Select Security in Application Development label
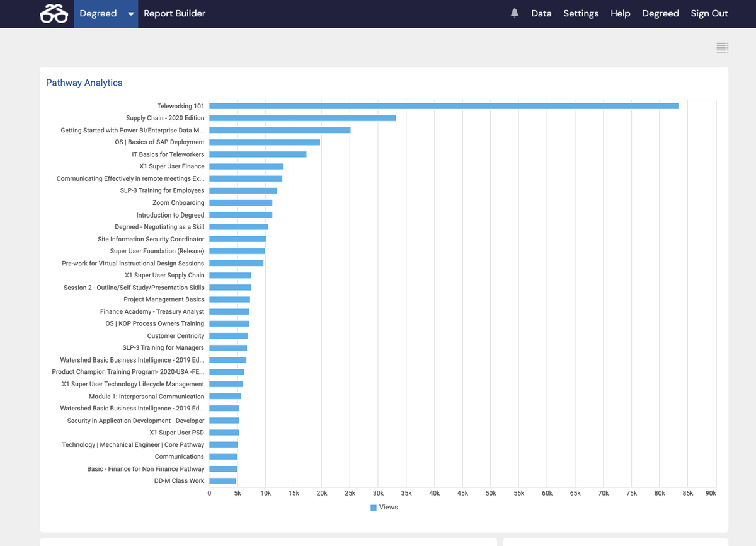 tap(136, 421)
